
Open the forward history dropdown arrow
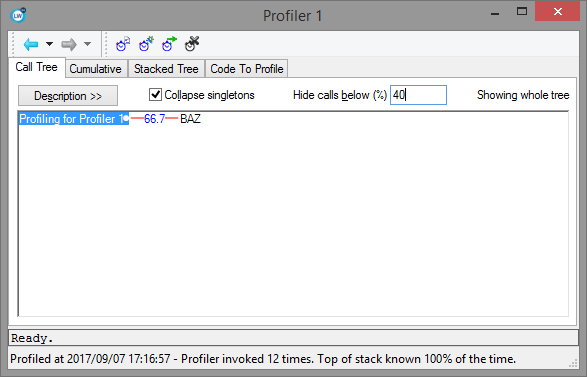[88, 44]
